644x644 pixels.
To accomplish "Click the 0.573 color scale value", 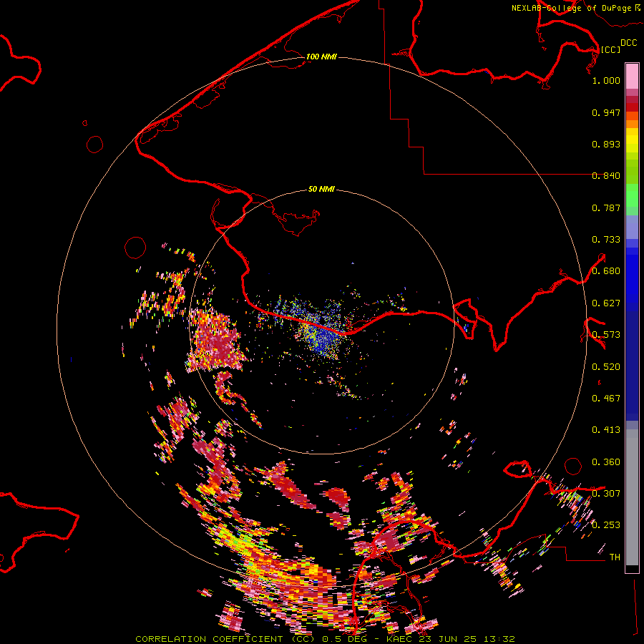I will [606, 335].
